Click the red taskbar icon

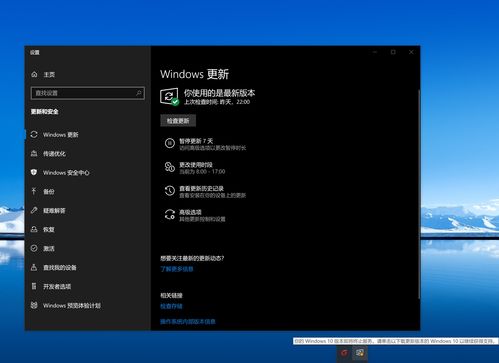(344, 353)
